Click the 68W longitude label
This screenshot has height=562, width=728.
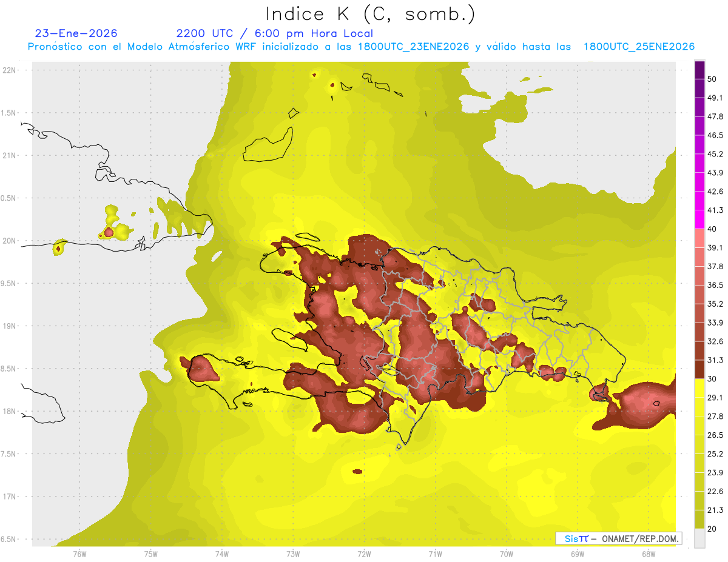(x=649, y=554)
